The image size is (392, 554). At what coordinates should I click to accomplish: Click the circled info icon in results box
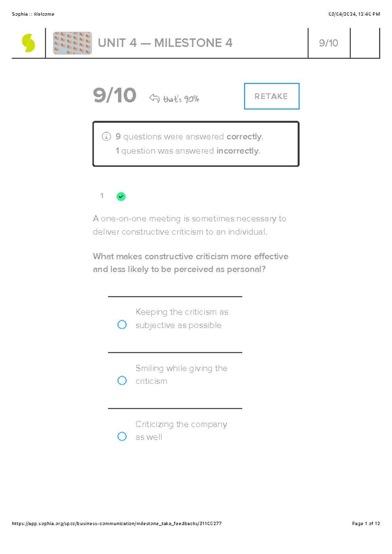(x=106, y=137)
